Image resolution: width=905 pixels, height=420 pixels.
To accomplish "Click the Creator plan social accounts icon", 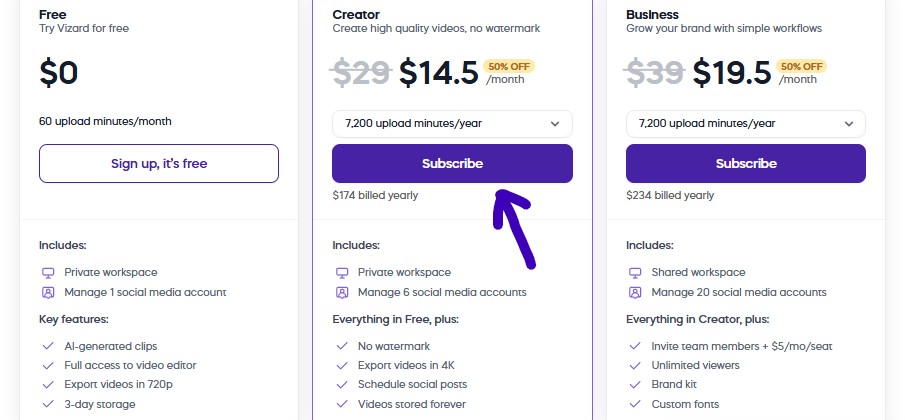I will coord(342,292).
